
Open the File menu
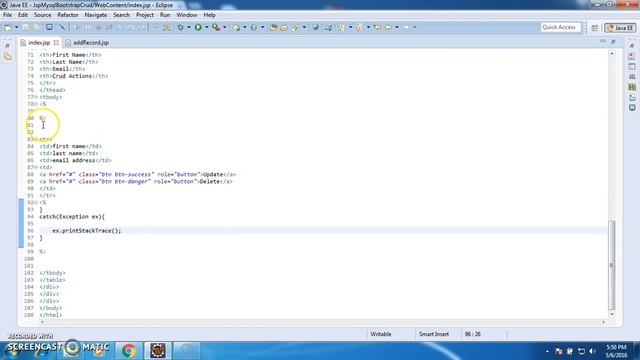[x=7, y=15]
